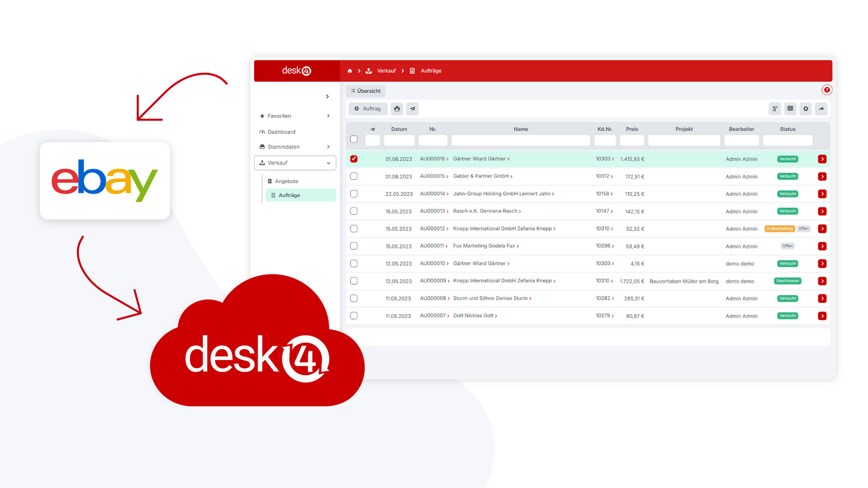Open the table columns view icon
Screen dimensions: 868x488
[790, 109]
